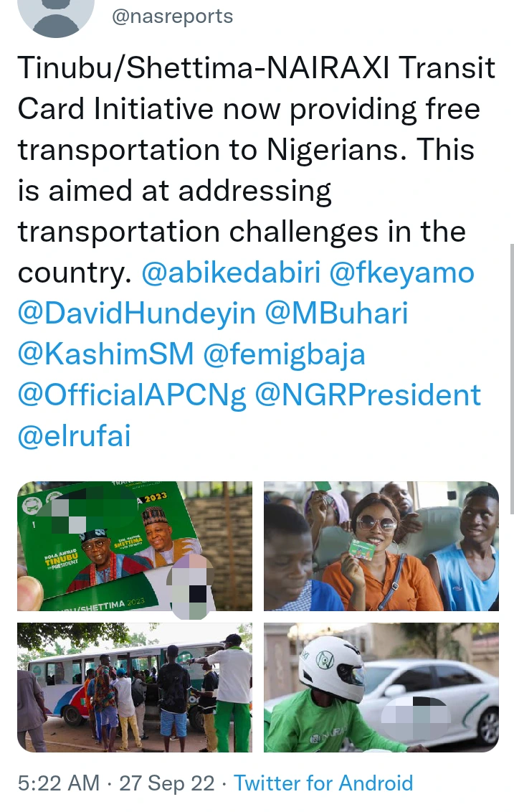Open the @abikedabiri mention
514x812 pixels.
click(231, 273)
